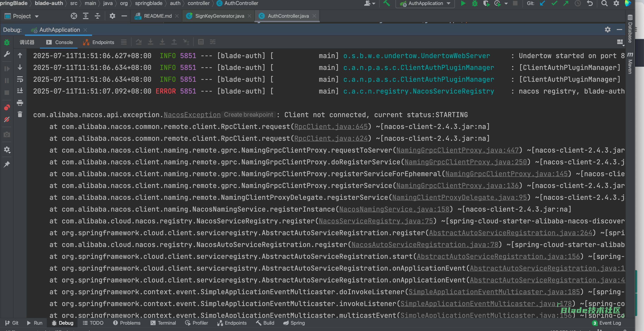Open NacosException class link
The height and width of the screenshot is (331, 644).
pos(192,115)
